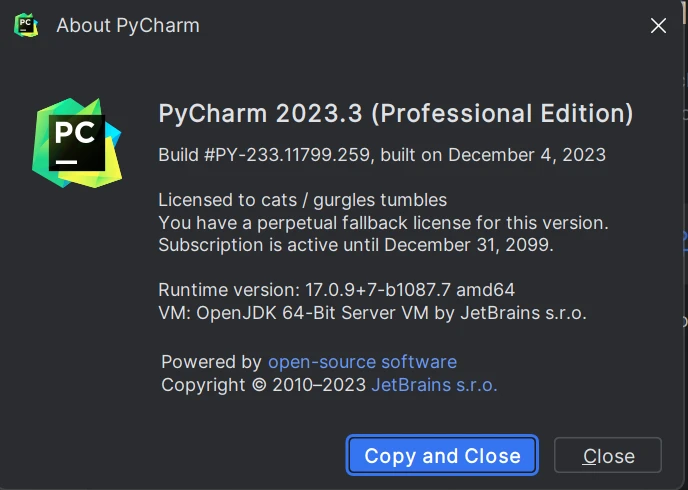
Task: Click the Close button
Action: (608, 455)
